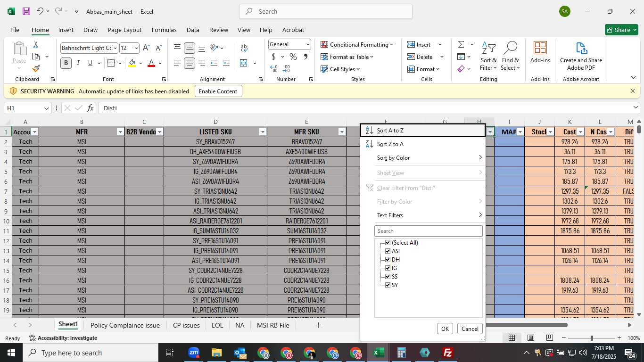Click the Add-ins icon
The height and width of the screenshot is (362, 644).
point(540,52)
